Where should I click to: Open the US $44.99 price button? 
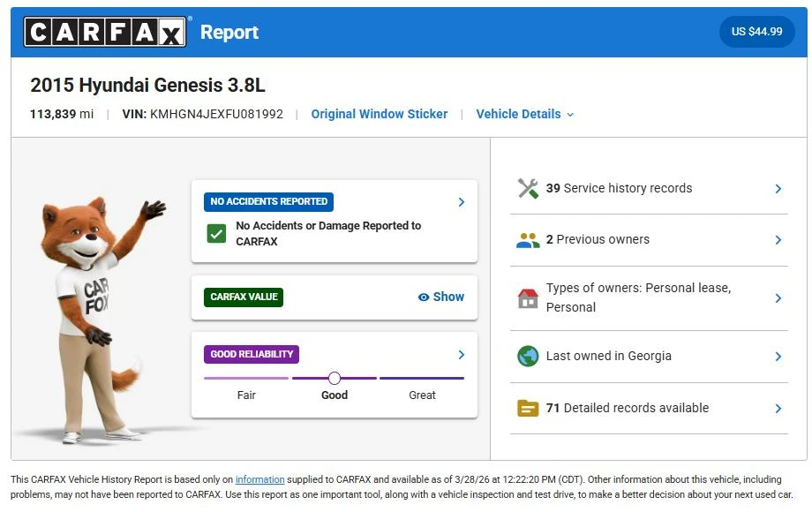click(756, 32)
